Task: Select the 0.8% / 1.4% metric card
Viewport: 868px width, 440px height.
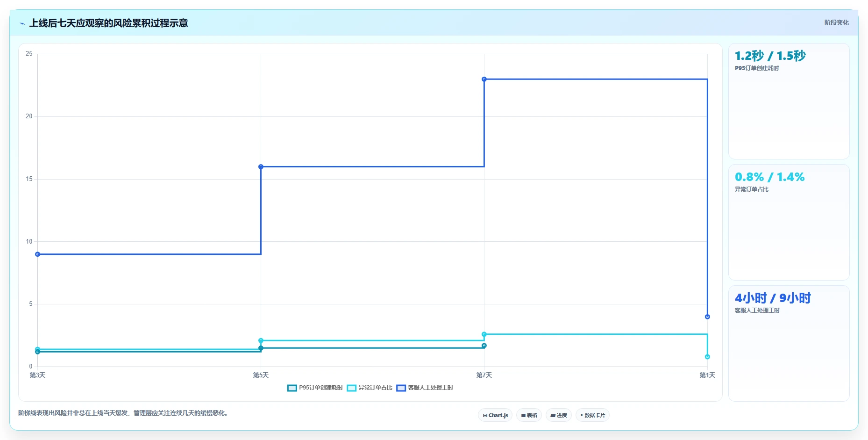Action: tap(789, 223)
